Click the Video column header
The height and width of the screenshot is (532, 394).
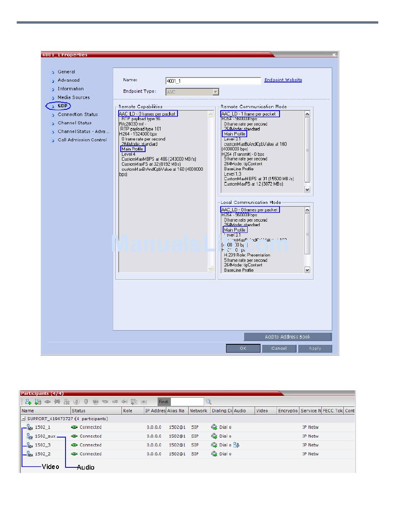[266, 411]
